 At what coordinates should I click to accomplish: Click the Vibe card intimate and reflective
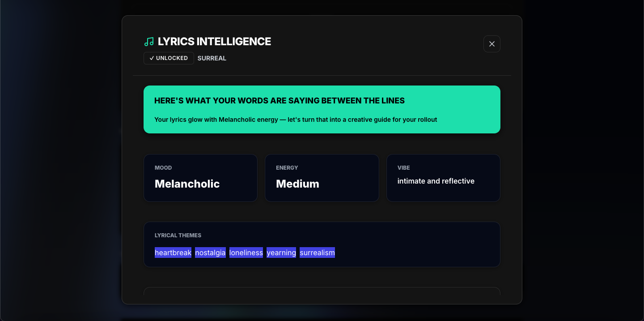(443, 178)
